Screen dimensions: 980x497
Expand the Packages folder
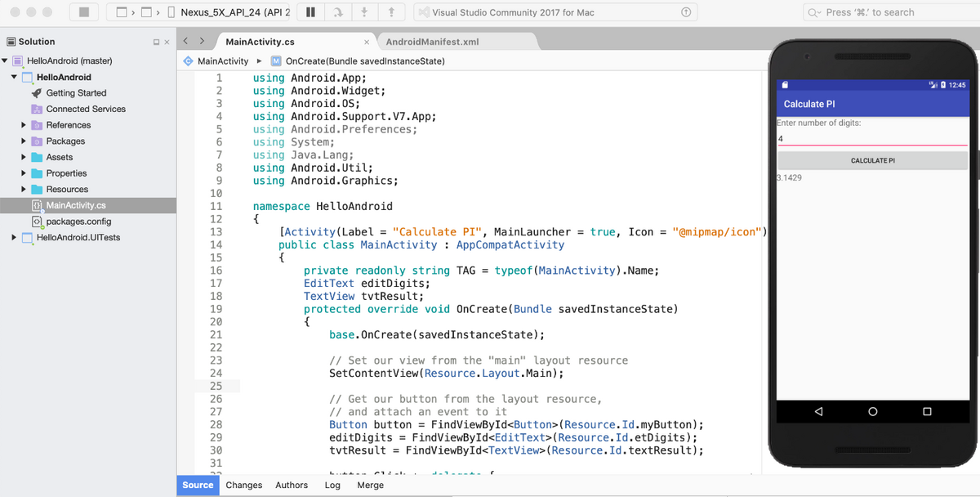24,141
